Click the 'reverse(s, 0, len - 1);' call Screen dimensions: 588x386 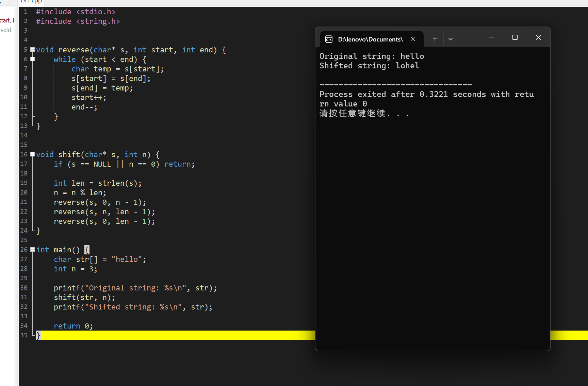(104, 221)
